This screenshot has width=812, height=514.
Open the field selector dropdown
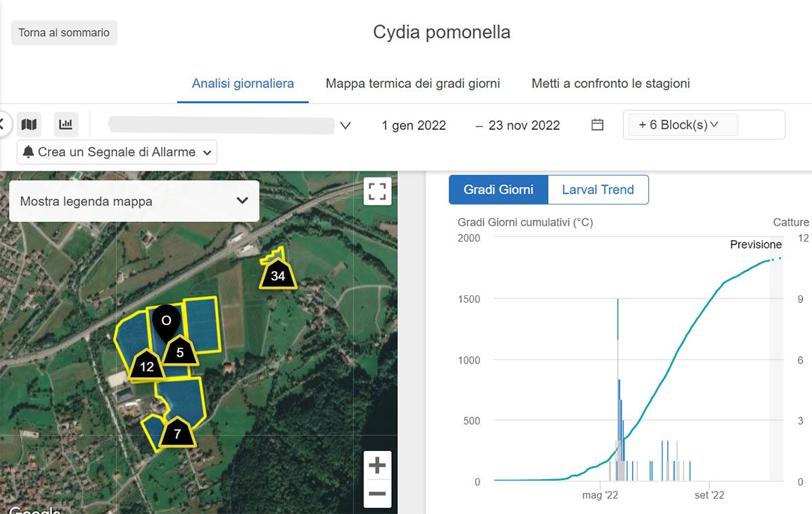click(229, 125)
